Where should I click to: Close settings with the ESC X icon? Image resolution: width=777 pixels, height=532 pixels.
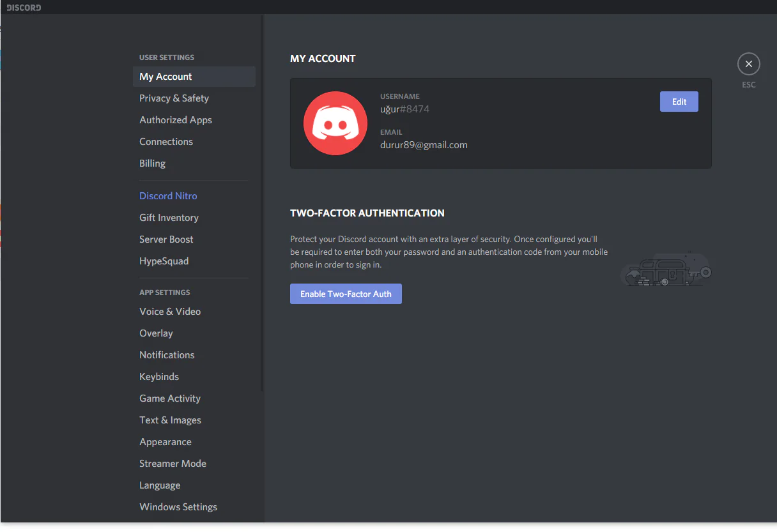[748, 64]
